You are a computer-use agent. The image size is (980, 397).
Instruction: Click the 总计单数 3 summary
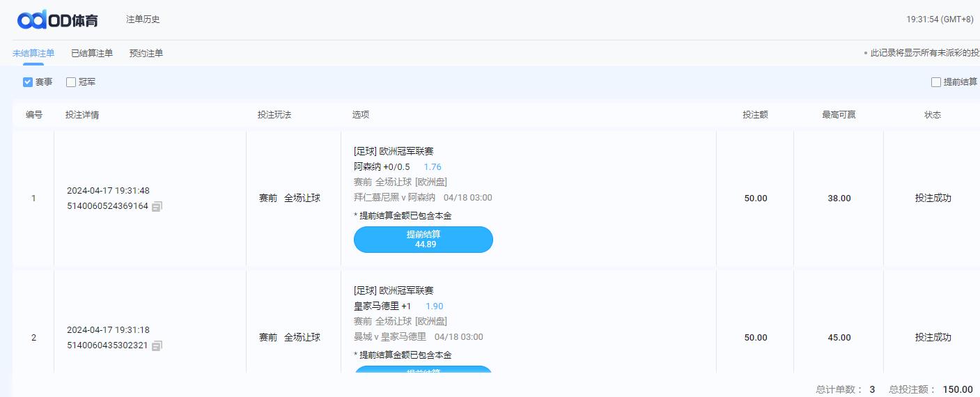click(x=846, y=389)
